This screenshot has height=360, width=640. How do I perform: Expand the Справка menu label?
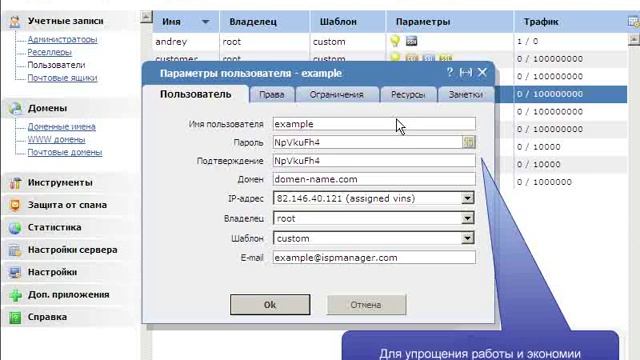pos(47,317)
